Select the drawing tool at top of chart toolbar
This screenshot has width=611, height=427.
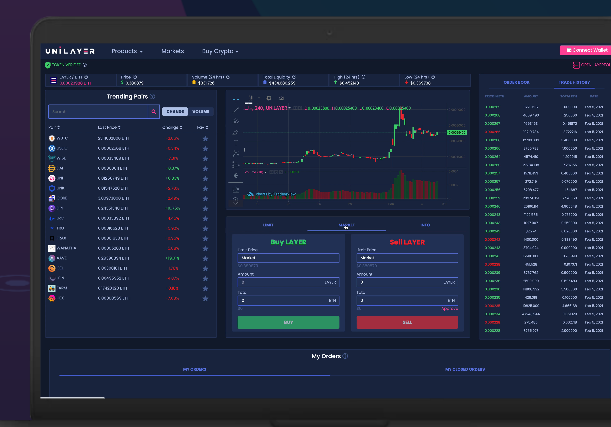236,108
